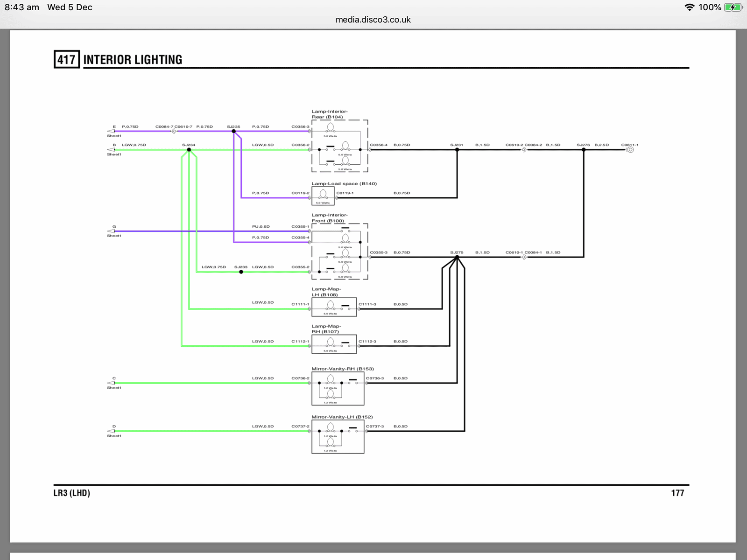Click the C1112-3 connector label
The height and width of the screenshot is (560, 747).
pyautogui.click(x=367, y=341)
